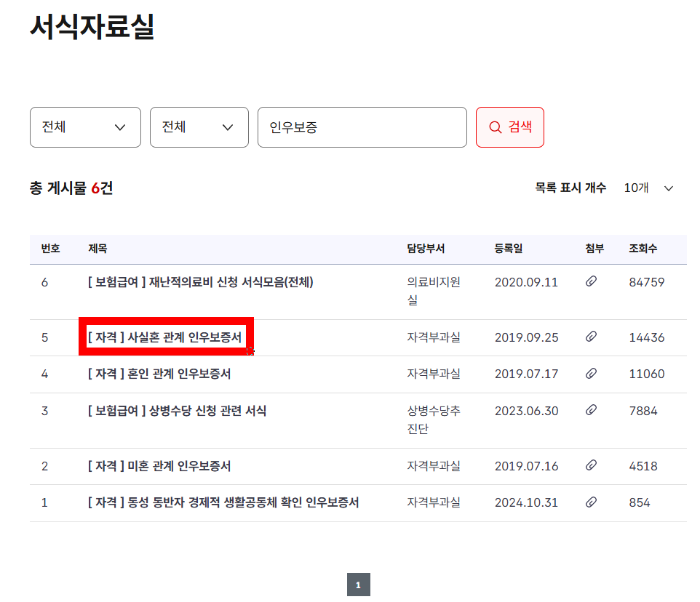Click the 의료비지원실 department cell
This screenshot has height=602, width=700.
[x=434, y=292]
